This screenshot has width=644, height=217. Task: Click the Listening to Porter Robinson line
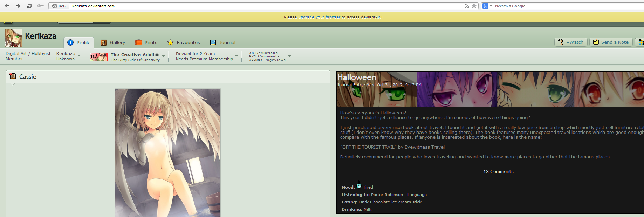pyautogui.click(x=384, y=195)
